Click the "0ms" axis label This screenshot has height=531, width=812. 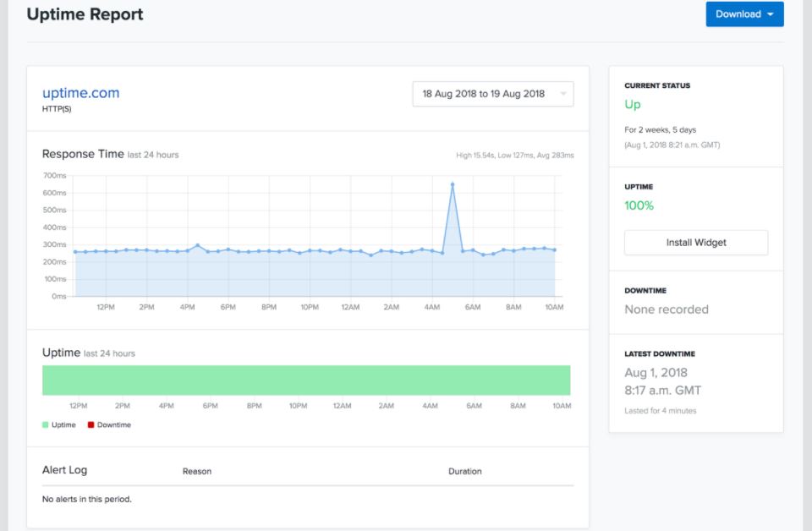pos(59,296)
